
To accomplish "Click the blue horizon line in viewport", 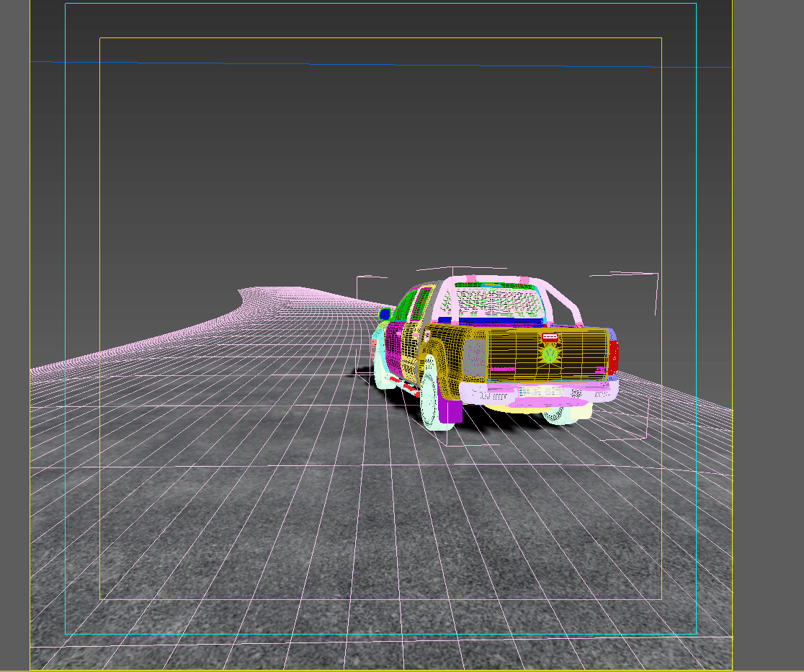I will [x=382, y=65].
